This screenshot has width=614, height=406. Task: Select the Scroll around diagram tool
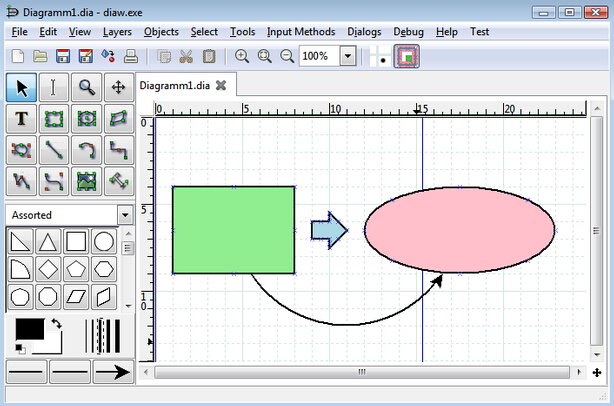119,87
